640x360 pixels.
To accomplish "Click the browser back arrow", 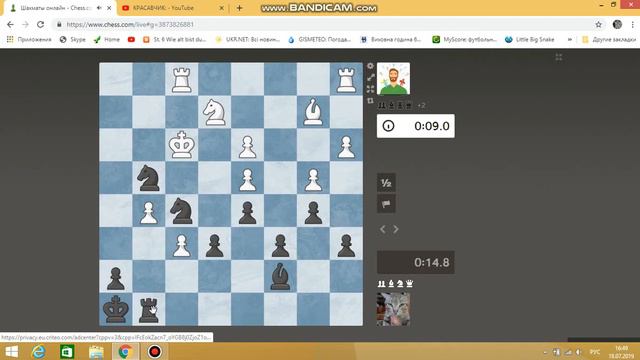I will (10, 24).
